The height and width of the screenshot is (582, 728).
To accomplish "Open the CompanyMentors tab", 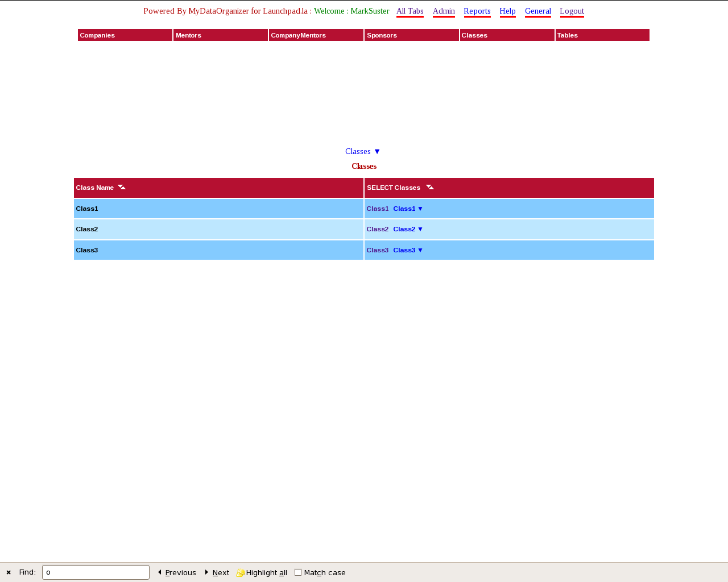I will click(x=316, y=35).
